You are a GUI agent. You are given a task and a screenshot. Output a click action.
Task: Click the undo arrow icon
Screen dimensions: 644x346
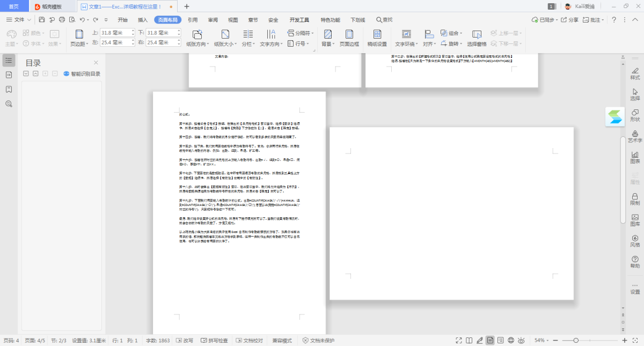point(82,20)
